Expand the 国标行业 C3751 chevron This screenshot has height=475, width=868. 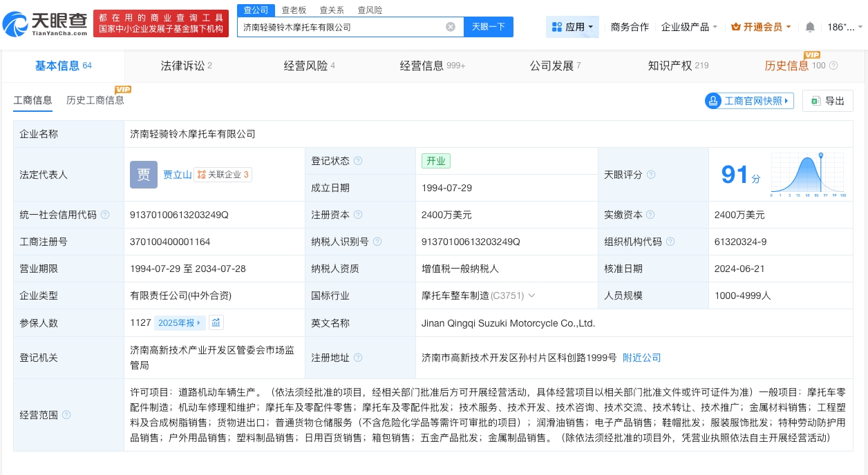click(x=531, y=295)
